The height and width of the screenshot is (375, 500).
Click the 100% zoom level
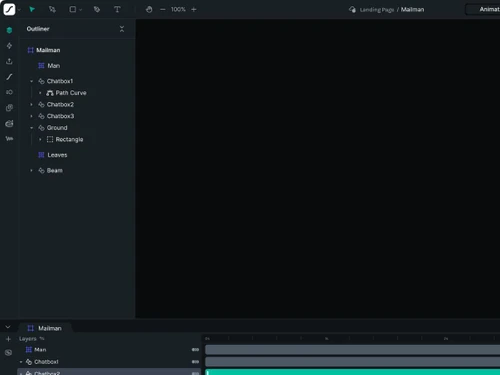(x=178, y=9)
